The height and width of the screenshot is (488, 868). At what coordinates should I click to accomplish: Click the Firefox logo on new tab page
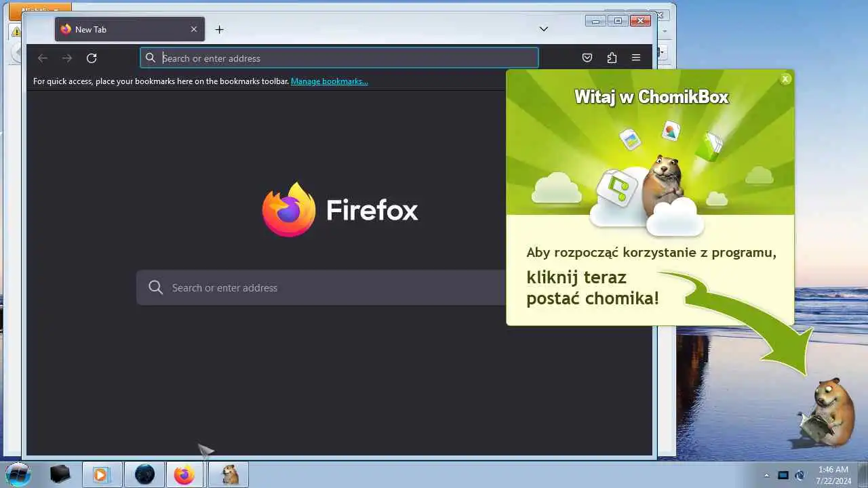click(289, 209)
